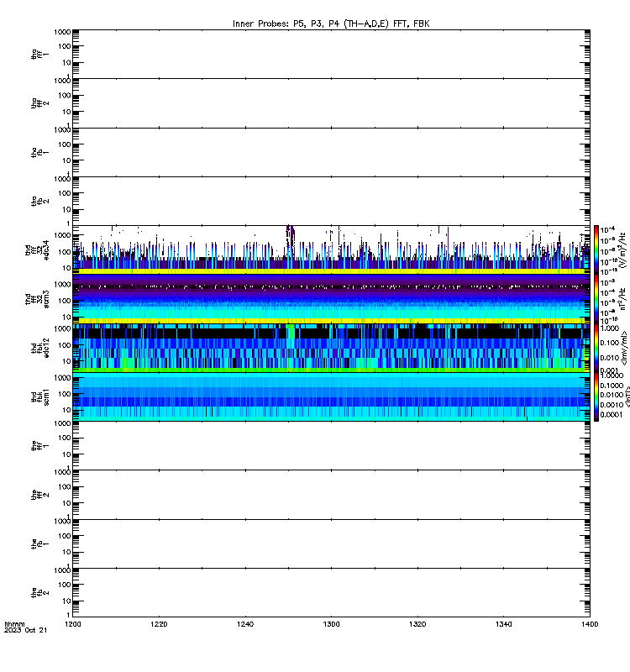Click the nT^2/Hz color bar

596,299
